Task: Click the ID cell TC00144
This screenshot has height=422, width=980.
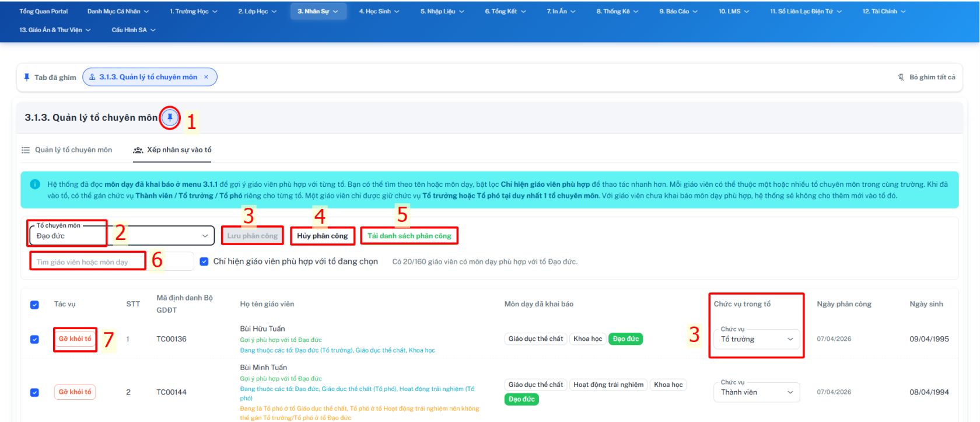Action: tap(171, 392)
